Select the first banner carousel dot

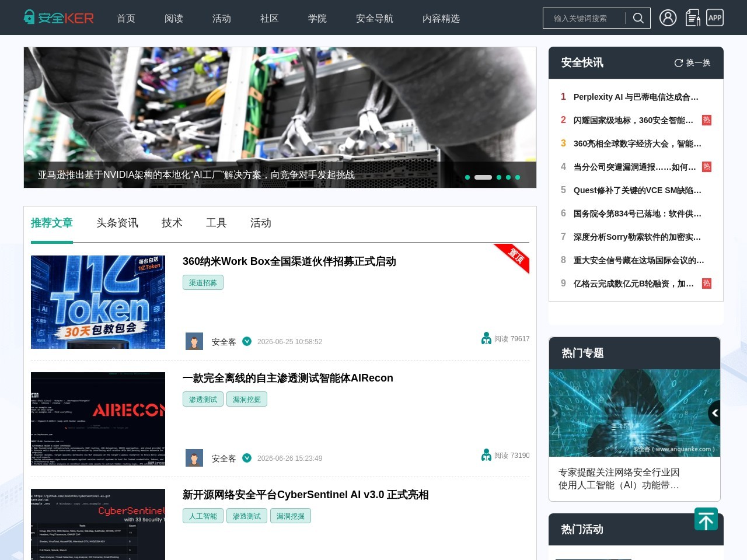(467, 177)
